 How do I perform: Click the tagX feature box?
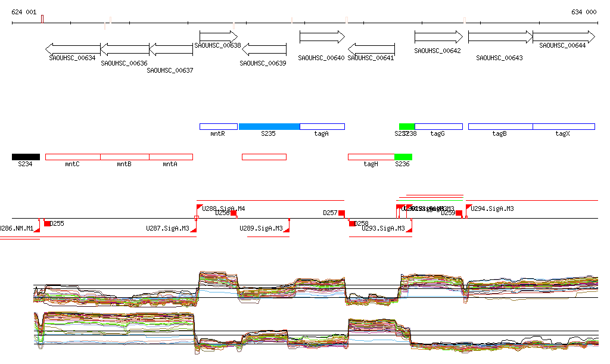(564, 126)
